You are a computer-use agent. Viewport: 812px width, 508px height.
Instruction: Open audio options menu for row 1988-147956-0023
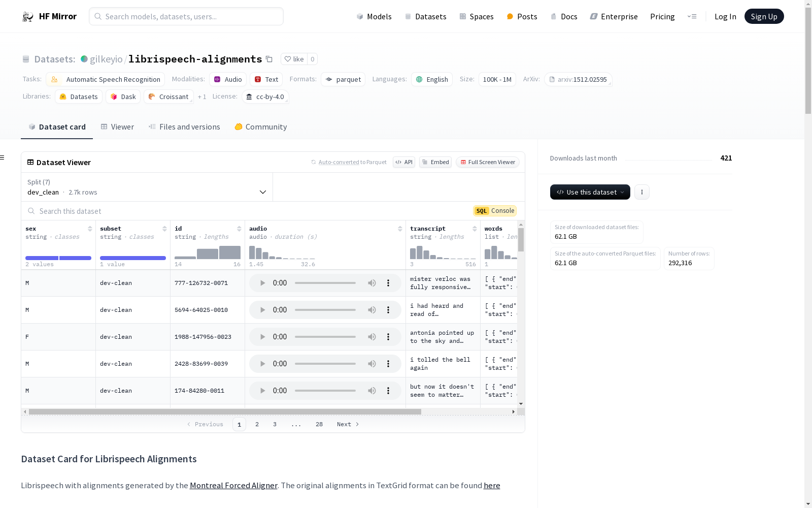pos(388,337)
